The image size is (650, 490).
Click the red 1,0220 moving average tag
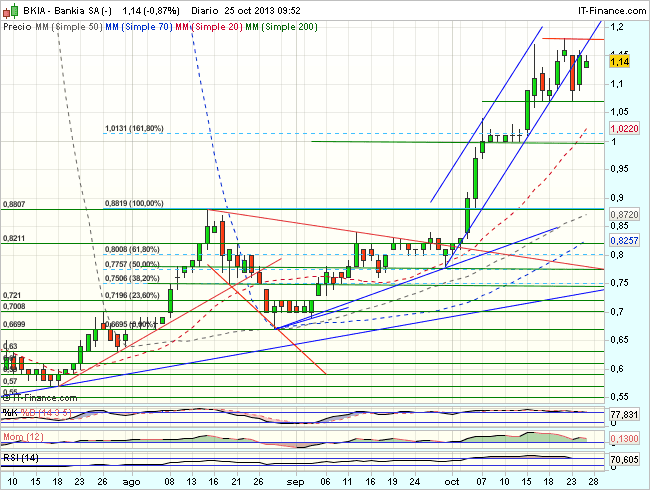coord(624,129)
